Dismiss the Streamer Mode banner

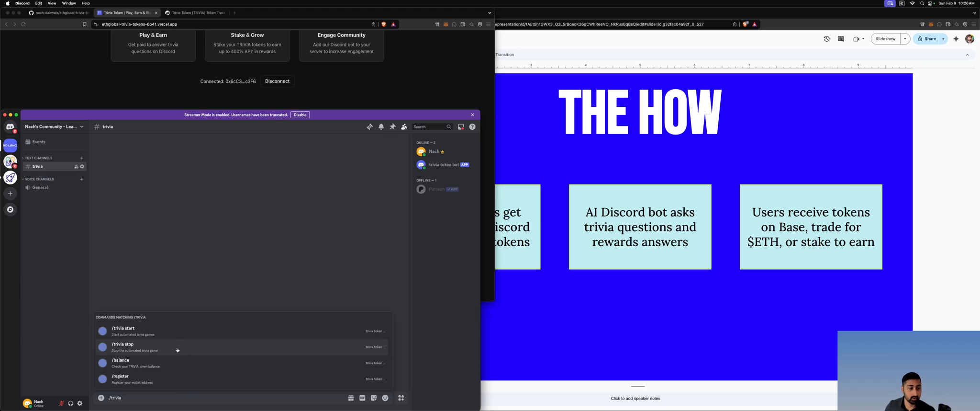pos(473,115)
